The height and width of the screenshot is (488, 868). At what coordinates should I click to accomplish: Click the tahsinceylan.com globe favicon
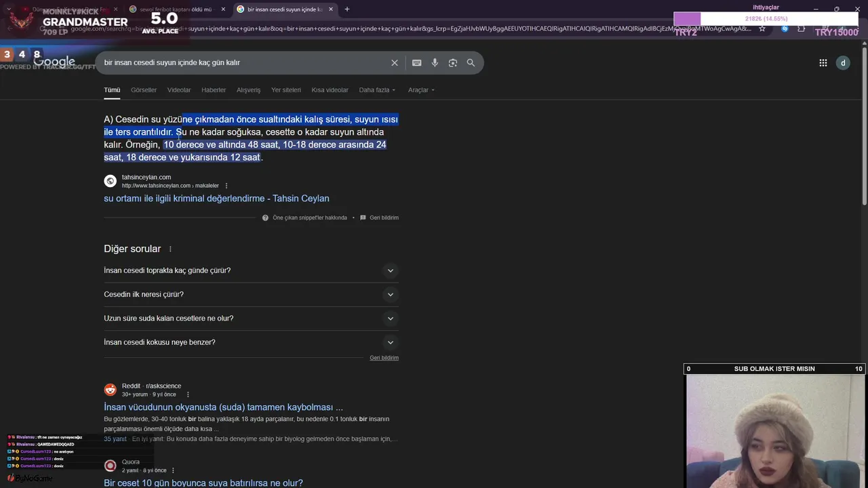110,181
